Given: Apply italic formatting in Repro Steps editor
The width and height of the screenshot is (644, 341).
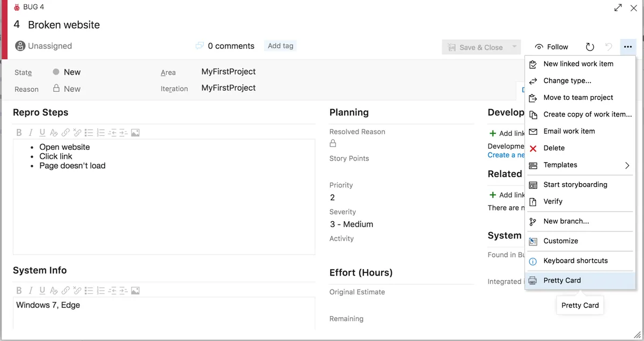Looking at the screenshot, I should click(x=31, y=132).
